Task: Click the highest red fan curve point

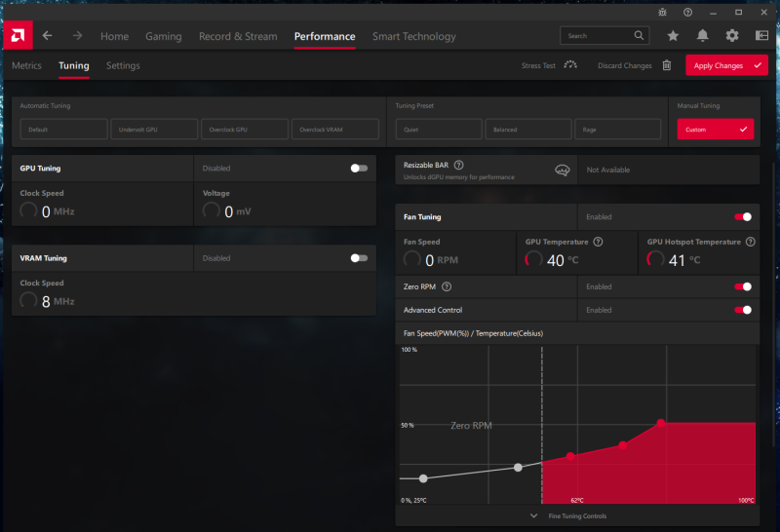Action: coord(661,423)
